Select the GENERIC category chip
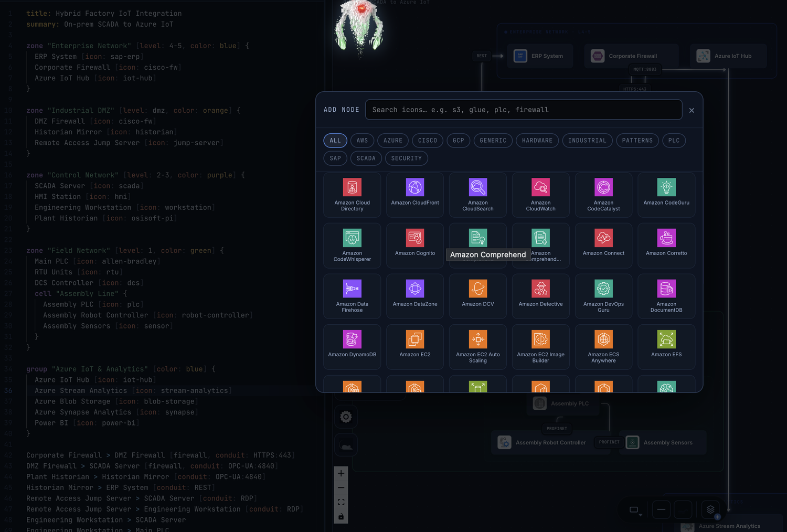The image size is (787, 532). tap(493, 141)
